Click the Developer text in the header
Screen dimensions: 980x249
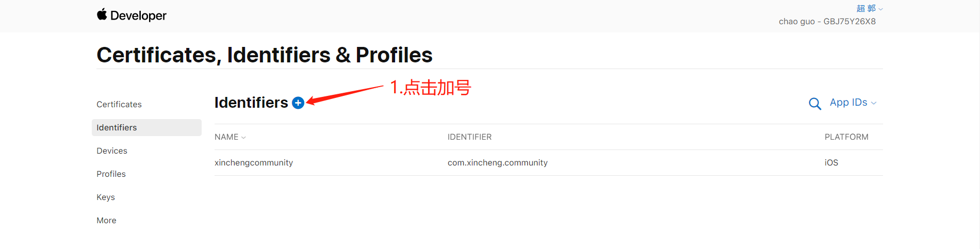(x=138, y=15)
